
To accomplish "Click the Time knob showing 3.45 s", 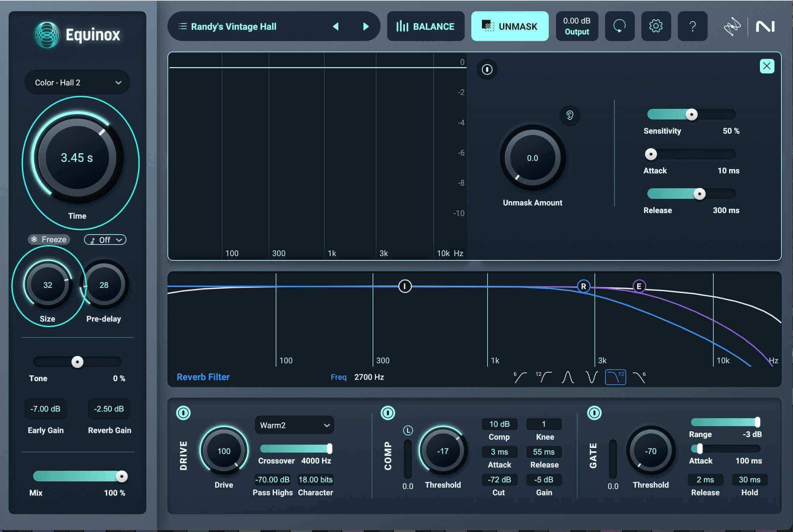I will pos(77,158).
